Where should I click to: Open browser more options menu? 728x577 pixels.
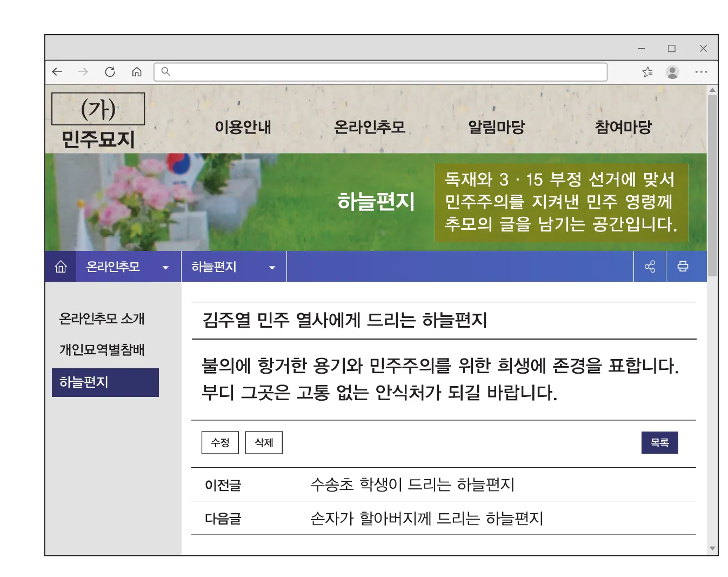(x=701, y=72)
